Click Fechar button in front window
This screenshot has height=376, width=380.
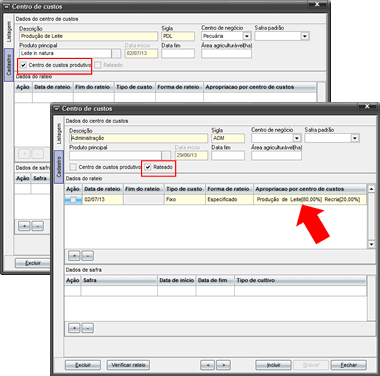pos(349,365)
